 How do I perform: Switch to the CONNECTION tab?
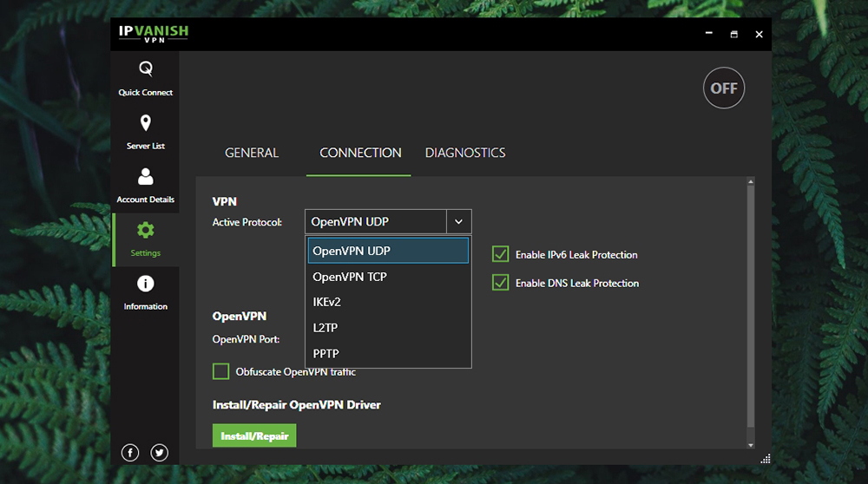pyautogui.click(x=360, y=153)
